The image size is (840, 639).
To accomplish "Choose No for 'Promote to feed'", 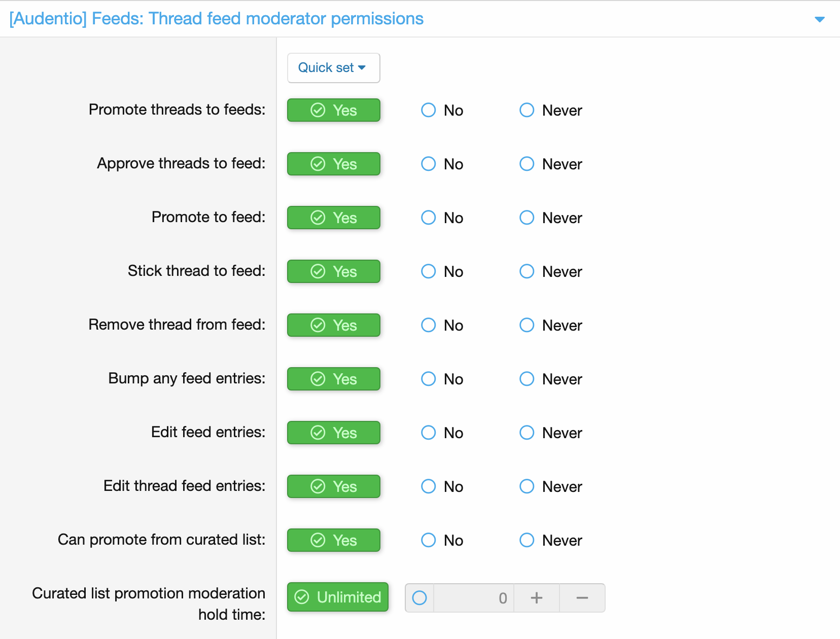I will [428, 218].
